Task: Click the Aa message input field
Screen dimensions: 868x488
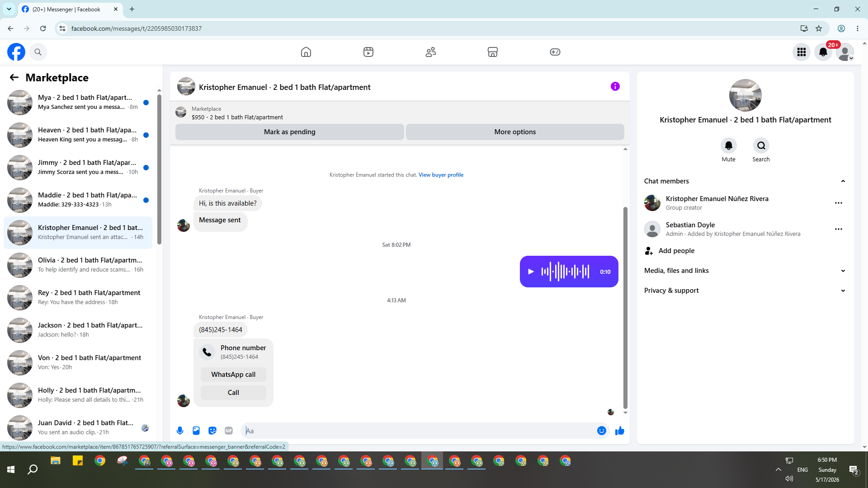Action: coord(419,431)
